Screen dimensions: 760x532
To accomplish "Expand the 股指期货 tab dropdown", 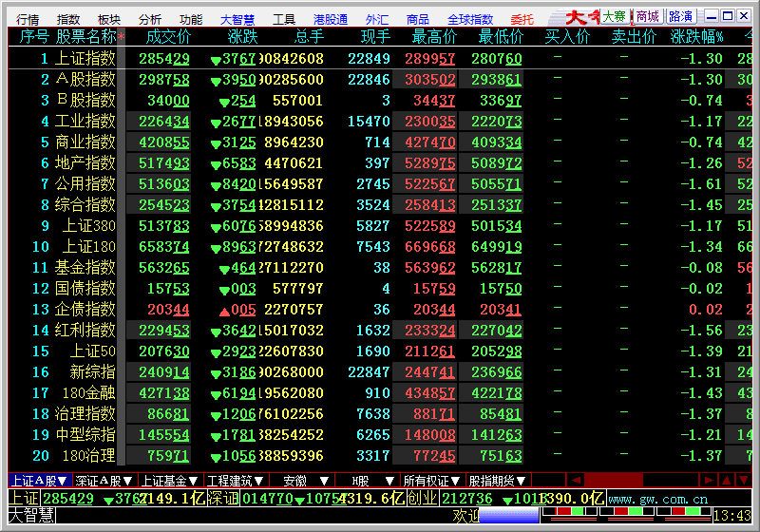I will coord(521,481).
